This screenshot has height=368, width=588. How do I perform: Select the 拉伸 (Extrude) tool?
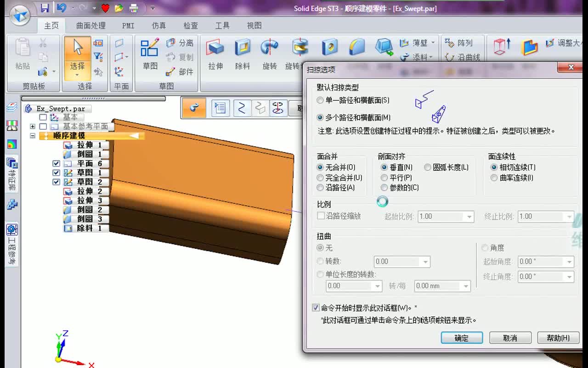215,51
